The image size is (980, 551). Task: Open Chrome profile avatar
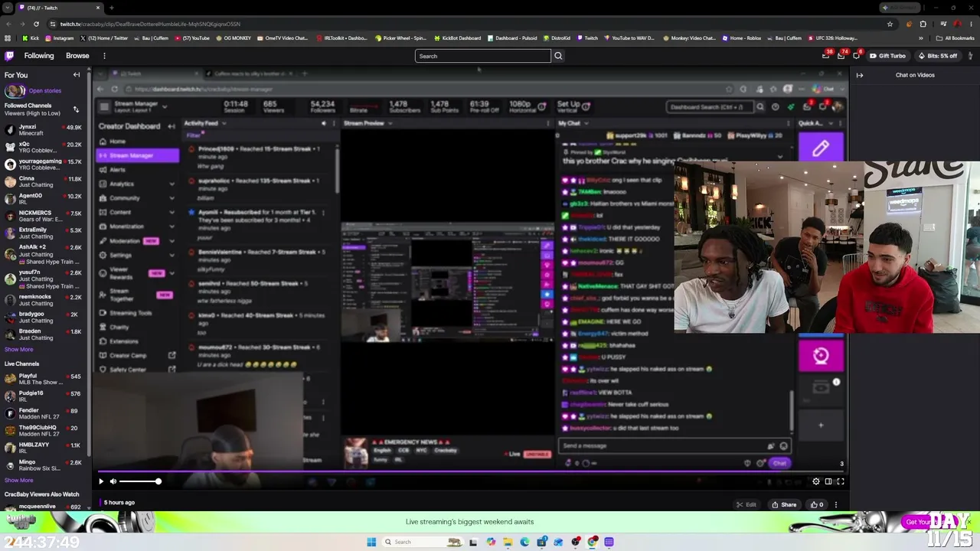tap(956, 24)
